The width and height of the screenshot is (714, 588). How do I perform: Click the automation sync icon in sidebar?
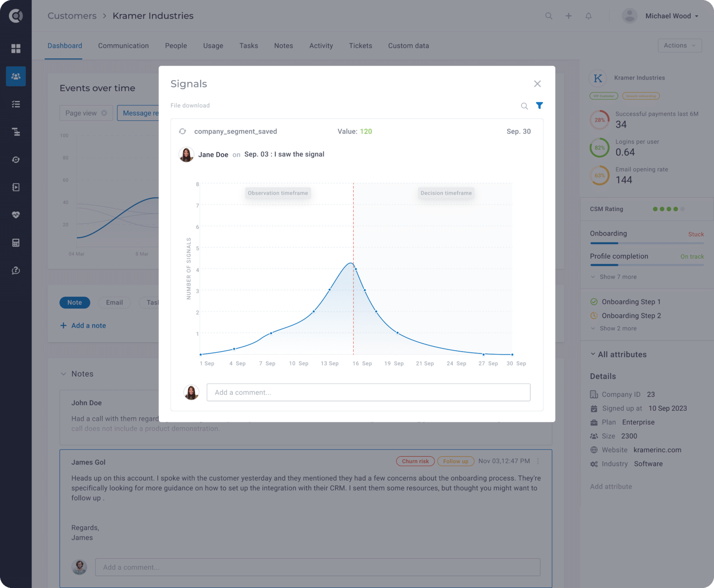16,159
